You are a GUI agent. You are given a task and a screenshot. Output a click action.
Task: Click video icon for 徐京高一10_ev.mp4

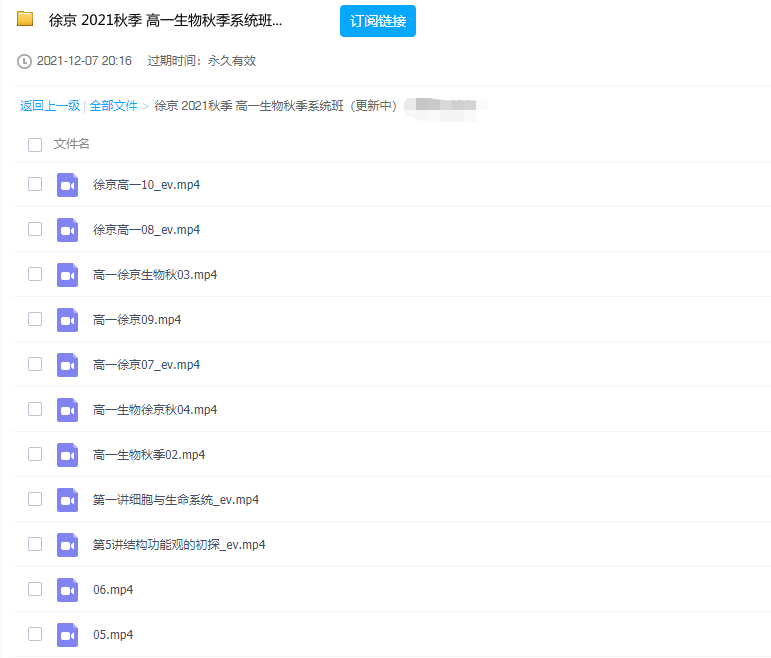point(67,185)
